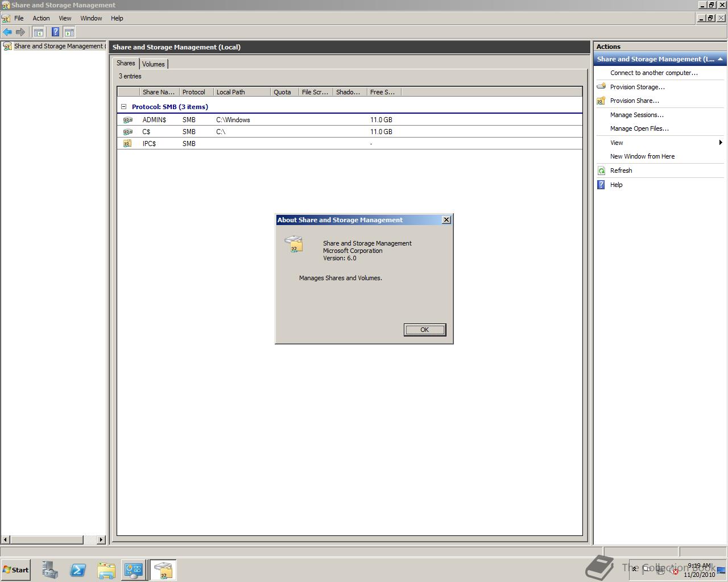Click the Help question mark icon in Actions
The width and height of the screenshot is (728, 582).
pyautogui.click(x=601, y=185)
